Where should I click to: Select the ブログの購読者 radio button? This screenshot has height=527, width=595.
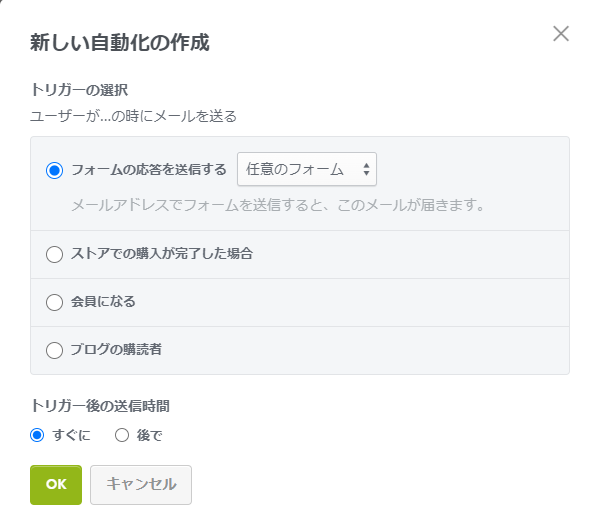click(54, 350)
